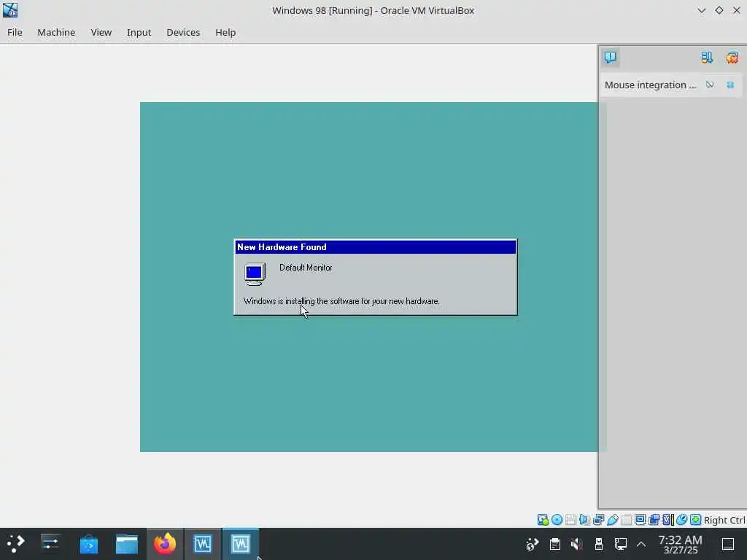
Task: Open the Devices menu
Action: click(183, 32)
